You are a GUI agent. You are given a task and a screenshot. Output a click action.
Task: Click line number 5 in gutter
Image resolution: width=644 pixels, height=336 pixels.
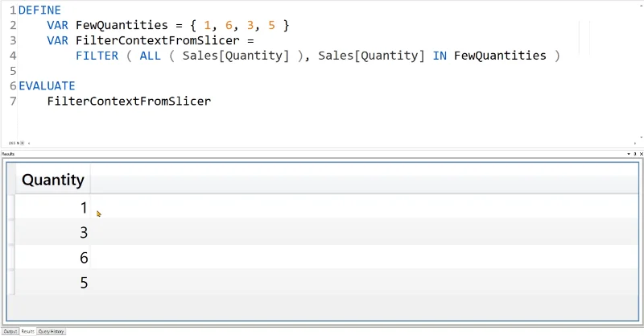coord(13,71)
